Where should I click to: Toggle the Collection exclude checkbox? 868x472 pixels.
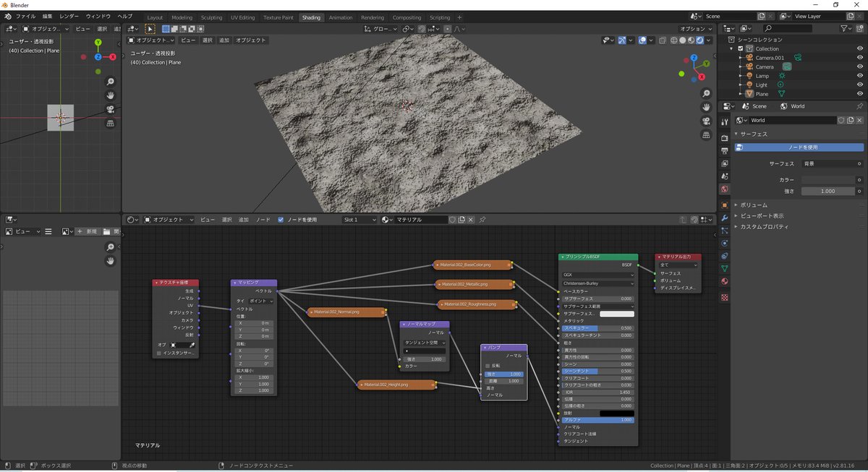740,48
